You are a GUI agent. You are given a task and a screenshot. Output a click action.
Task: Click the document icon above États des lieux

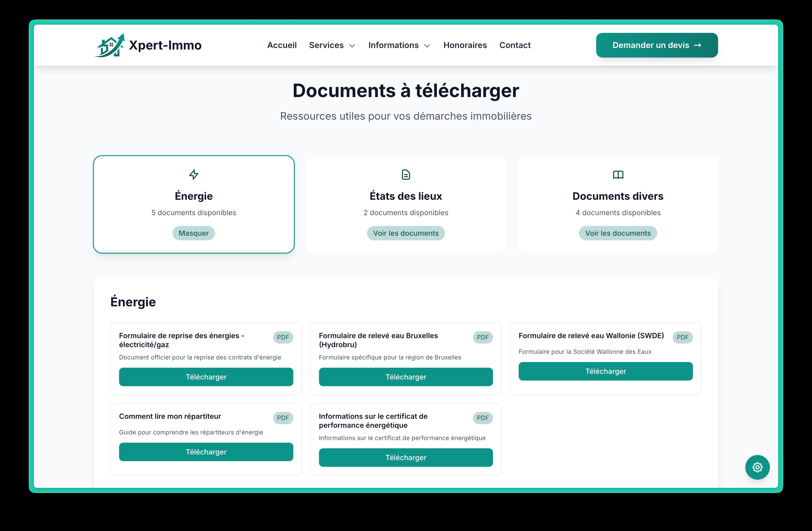(x=406, y=175)
